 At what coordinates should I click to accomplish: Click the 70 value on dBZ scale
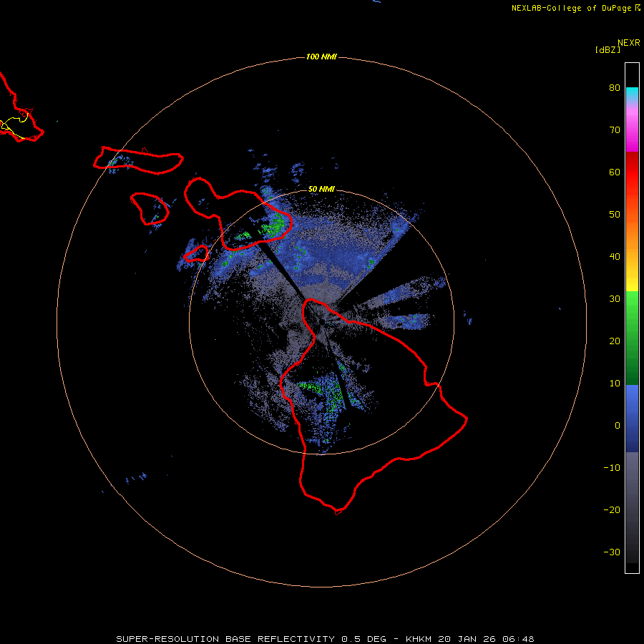tap(615, 130)
